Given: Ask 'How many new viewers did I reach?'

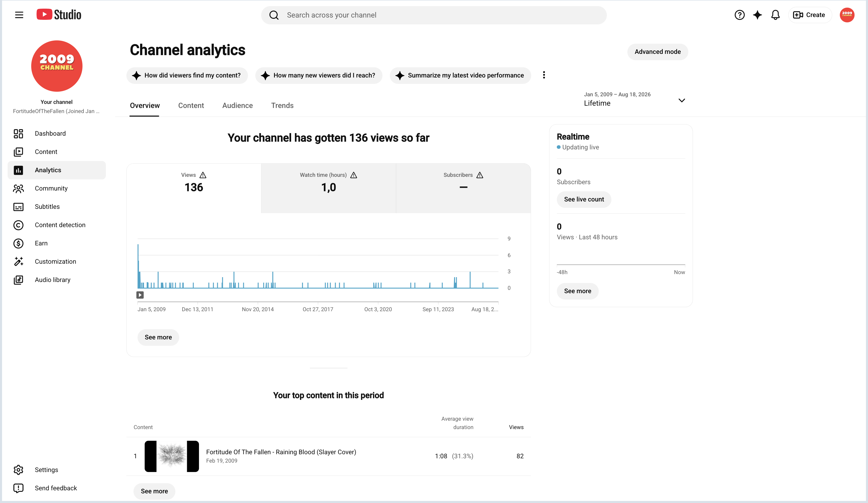Looking at the screenshot, I should [319, 75].
